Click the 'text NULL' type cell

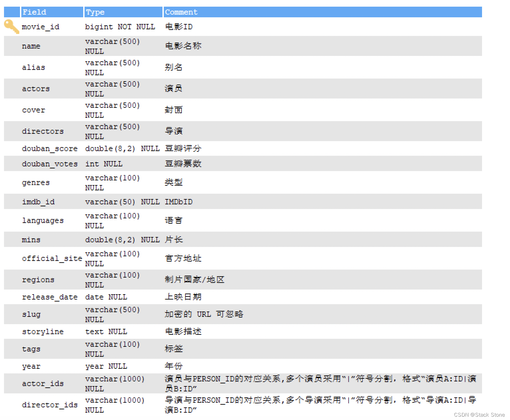106,332
